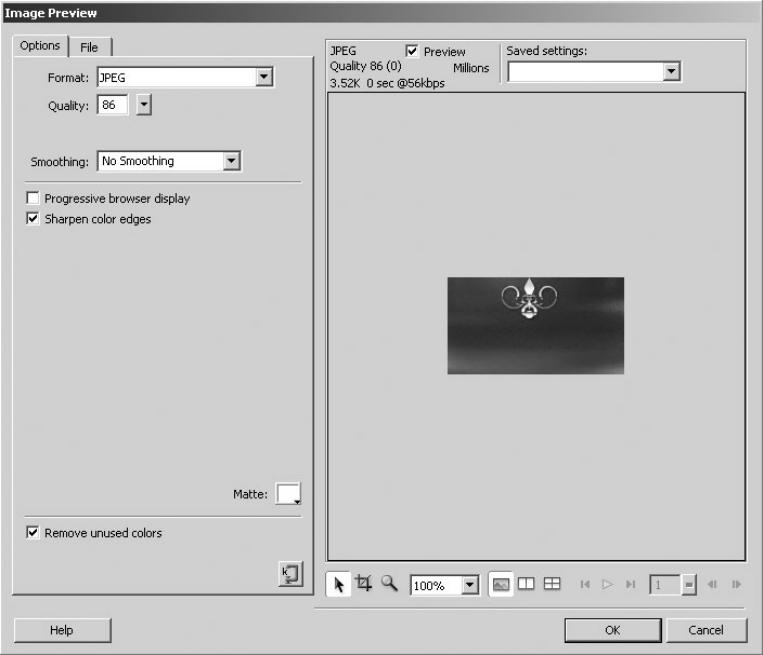Click the Help button
The height and width of the screenshot is (655, 763).
coord(62,630)
